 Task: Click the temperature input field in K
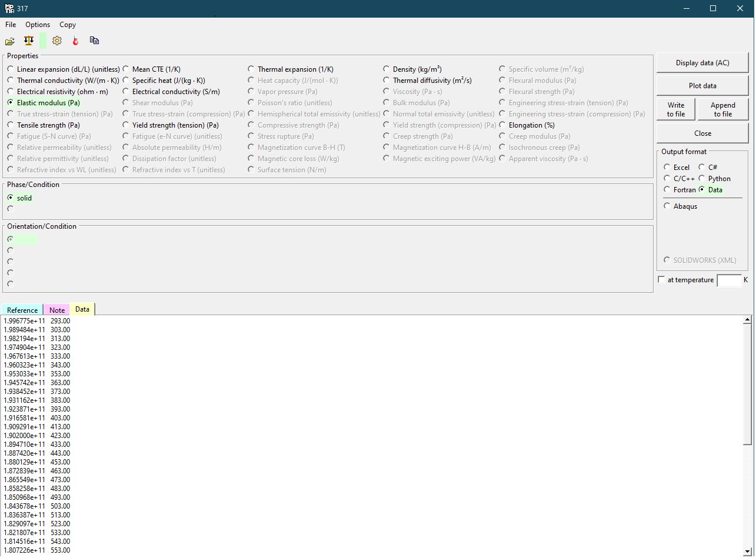pyautogui.click(x=729, y=280)
